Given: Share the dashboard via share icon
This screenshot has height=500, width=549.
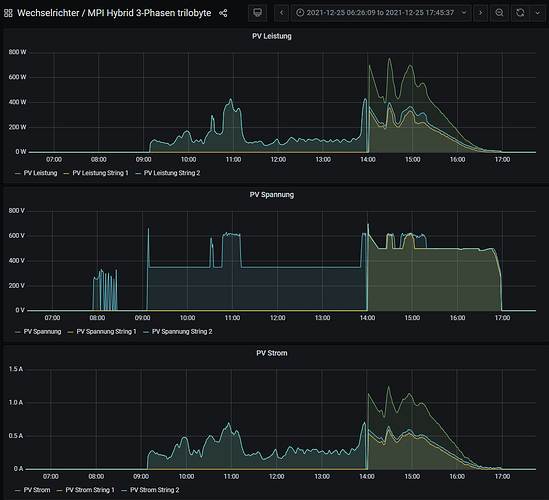Looking at the screenshot, I should coord(223,13).
